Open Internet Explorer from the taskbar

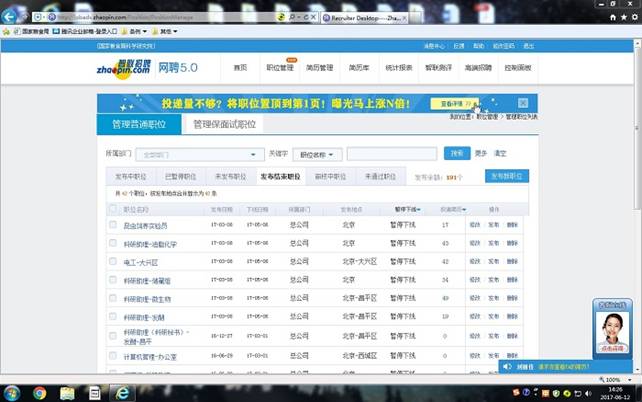point(120,392)
